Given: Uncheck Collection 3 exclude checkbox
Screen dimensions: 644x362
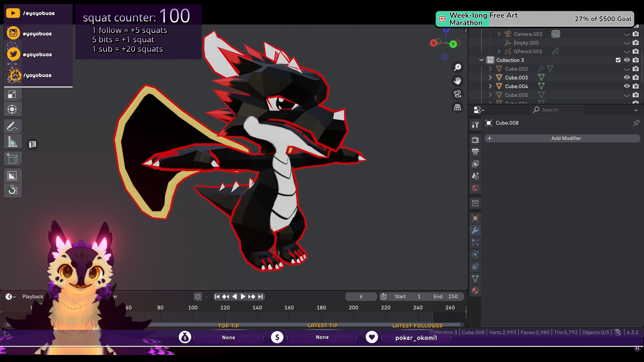Looking at the screenshot, I should click(x=618, y=60).
